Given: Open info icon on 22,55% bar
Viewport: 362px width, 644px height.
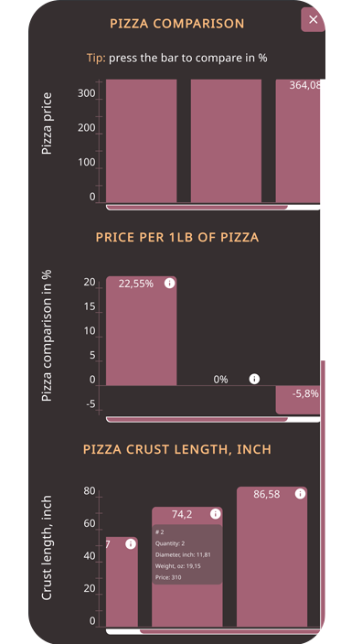Looking at the screenshot, I should (169, 283).
